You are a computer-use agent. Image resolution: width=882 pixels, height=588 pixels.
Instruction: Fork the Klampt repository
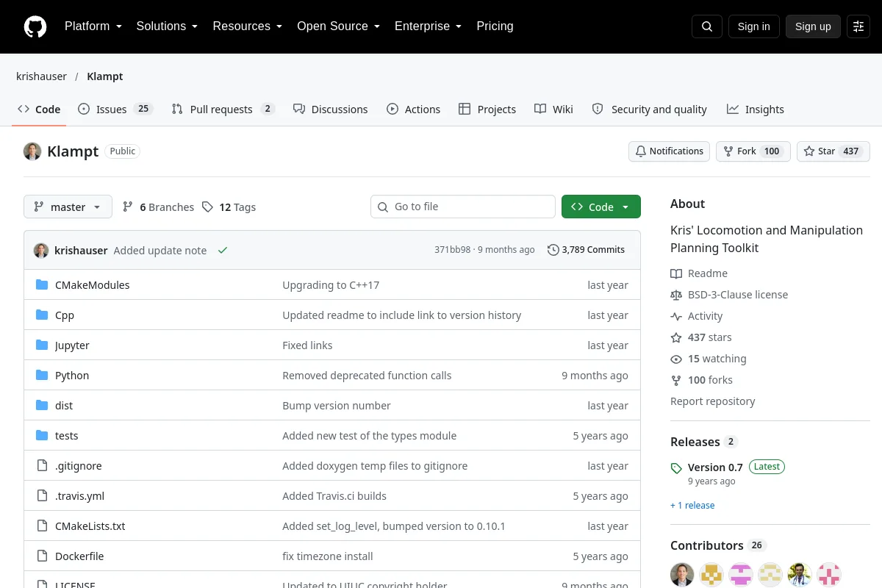753,151
